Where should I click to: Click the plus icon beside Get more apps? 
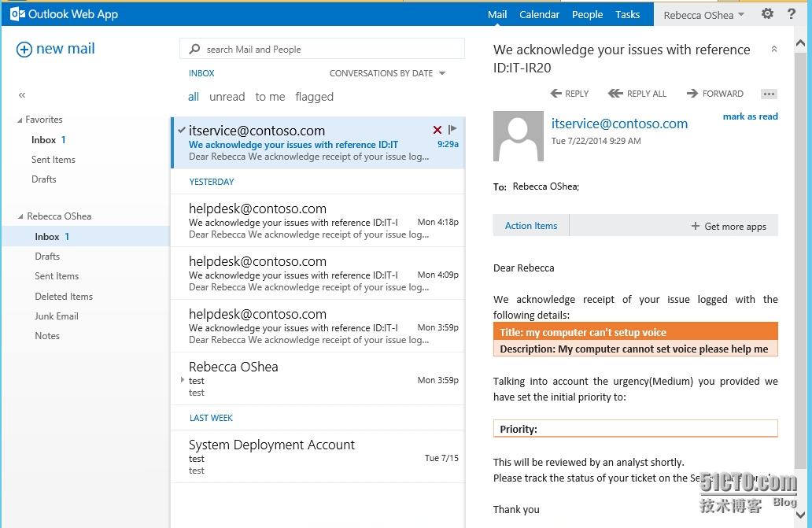(x=696, y=226)
